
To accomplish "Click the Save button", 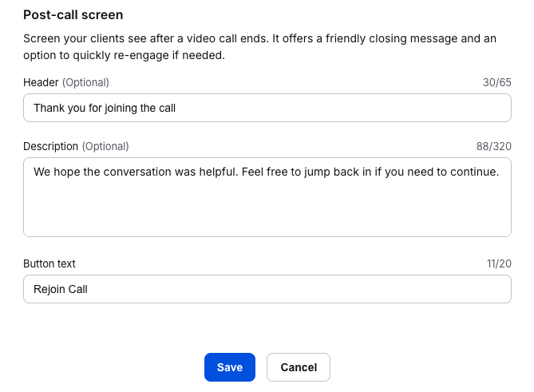I will click(x=229, y=367).
